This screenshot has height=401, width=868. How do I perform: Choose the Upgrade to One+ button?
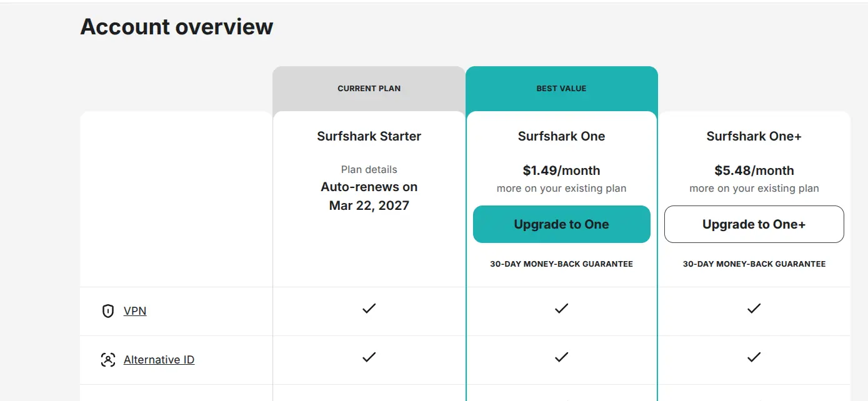754,224
